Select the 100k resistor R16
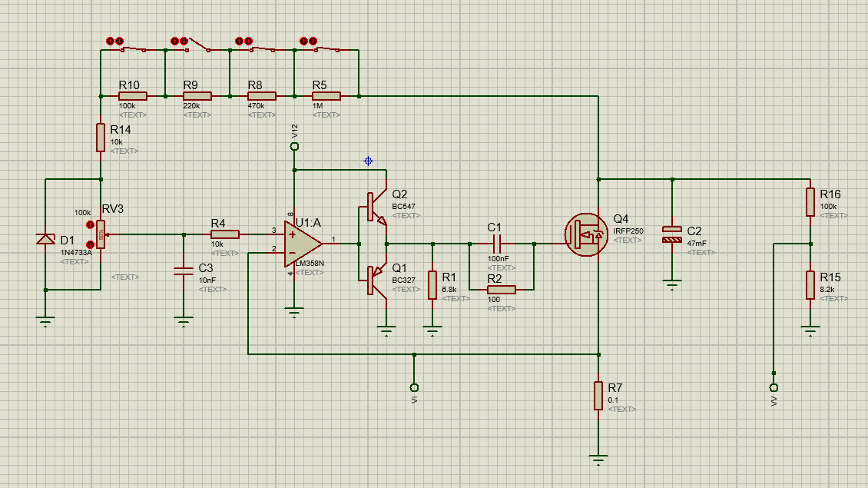Viewport: 868px width, 488px height. point(810,201)
